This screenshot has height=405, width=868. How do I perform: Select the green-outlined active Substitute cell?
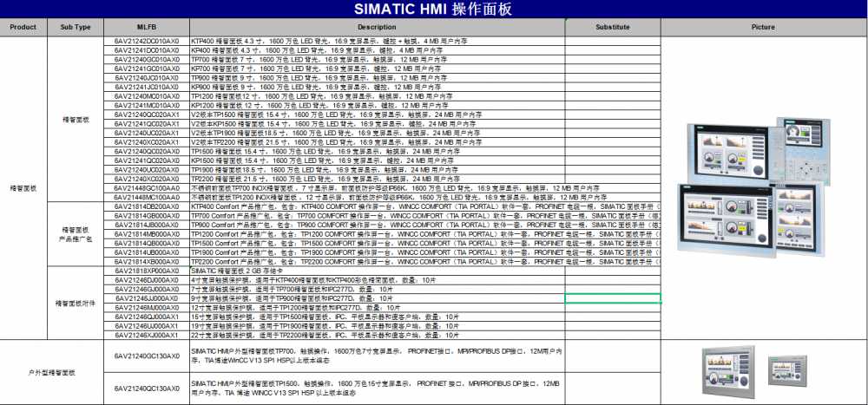click(613, 298)
